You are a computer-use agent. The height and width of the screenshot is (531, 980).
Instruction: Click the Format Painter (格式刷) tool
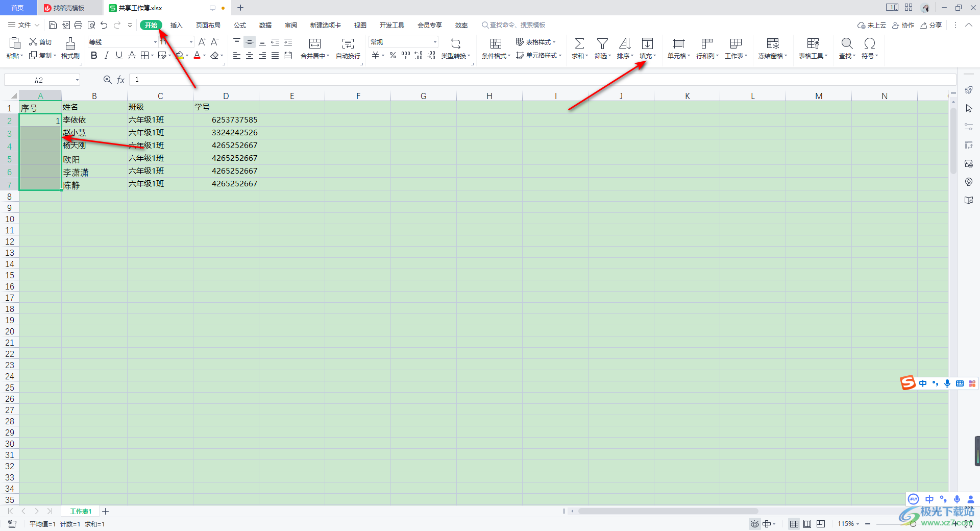pyautogui.click(x=70, y=49)
